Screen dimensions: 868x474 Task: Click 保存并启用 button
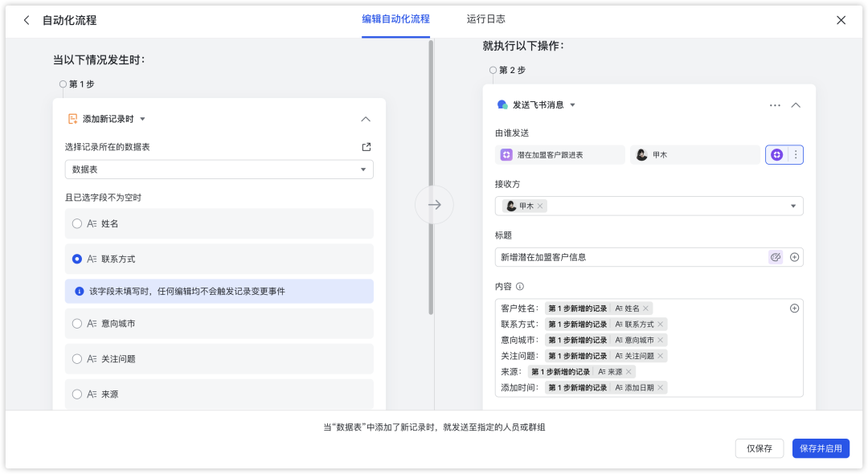pos(821,448)
